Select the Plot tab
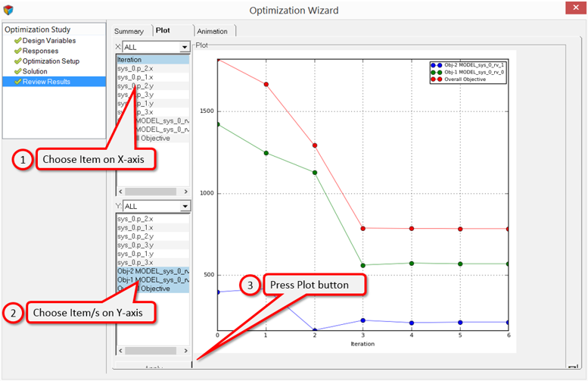 tap(163, 31)
